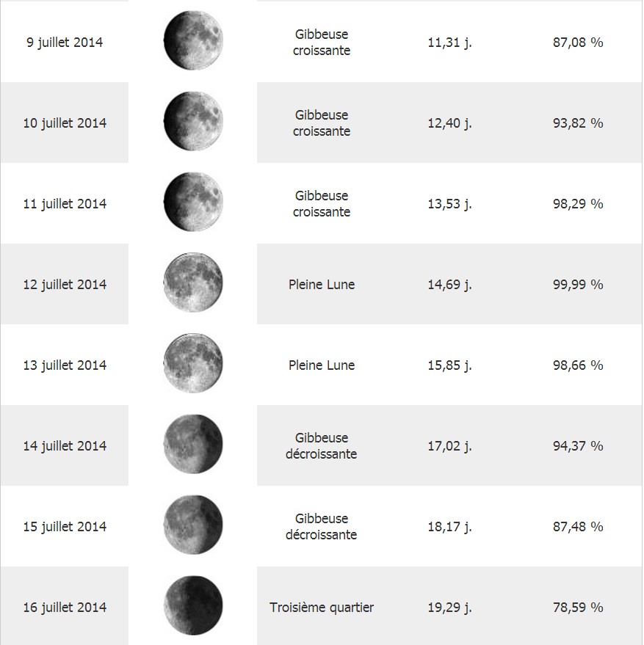Click the moon age value 14,69 j.
Image resolution: width=644 pixels, height=645 pixels.
click(449, 285)
